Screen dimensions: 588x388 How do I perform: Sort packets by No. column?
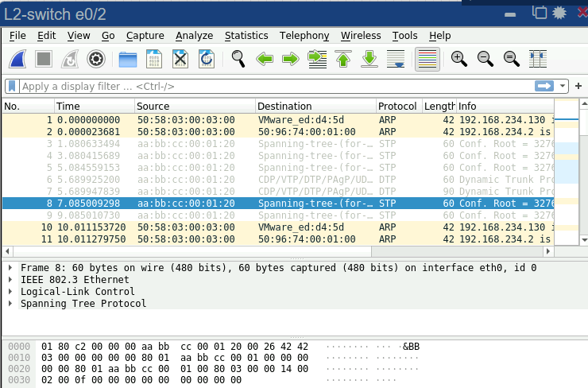point(29,107)
